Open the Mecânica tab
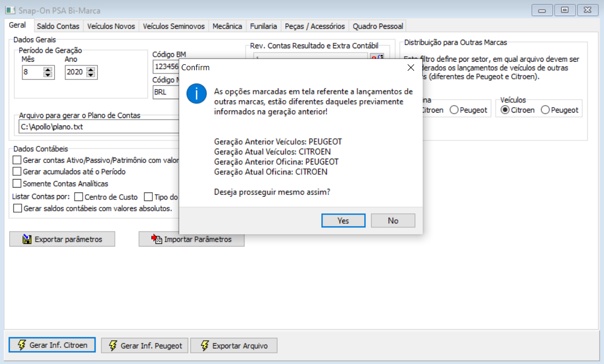 [x=227, y=26]
